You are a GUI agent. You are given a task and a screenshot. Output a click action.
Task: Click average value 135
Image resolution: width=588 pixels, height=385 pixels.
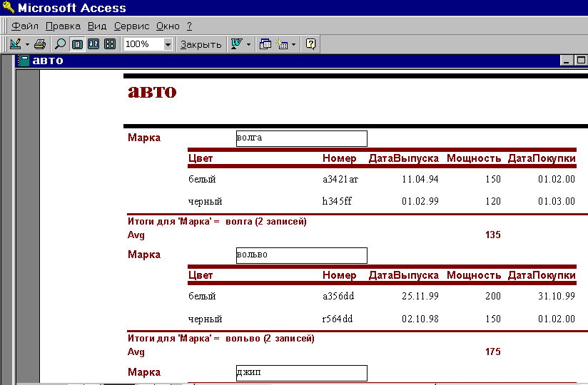click(x=493, y=235)
